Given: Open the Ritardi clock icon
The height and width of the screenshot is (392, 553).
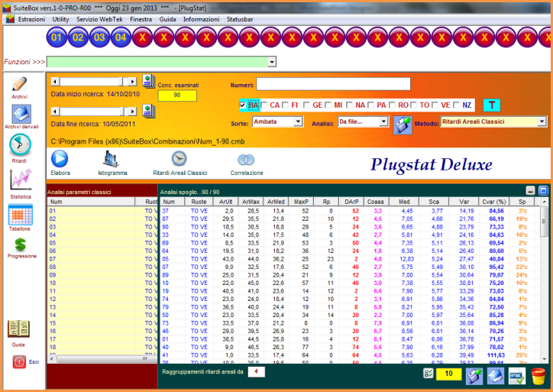Looking at the screenshot, I should 20,144.
